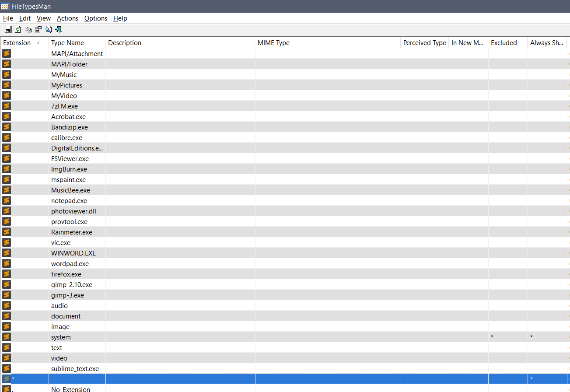Sort by the Extension column header
Viewport: 570px width, 392px height.
point(24,43)
